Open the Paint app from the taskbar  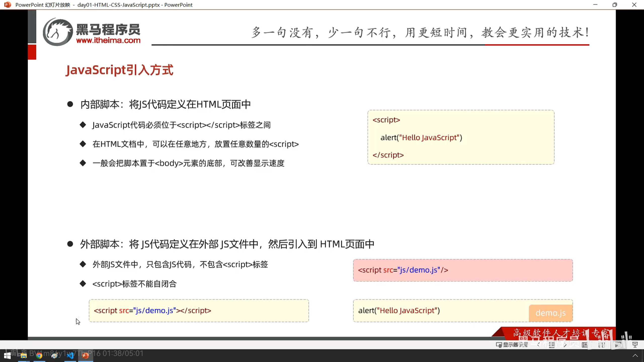(x=55, y=355)
